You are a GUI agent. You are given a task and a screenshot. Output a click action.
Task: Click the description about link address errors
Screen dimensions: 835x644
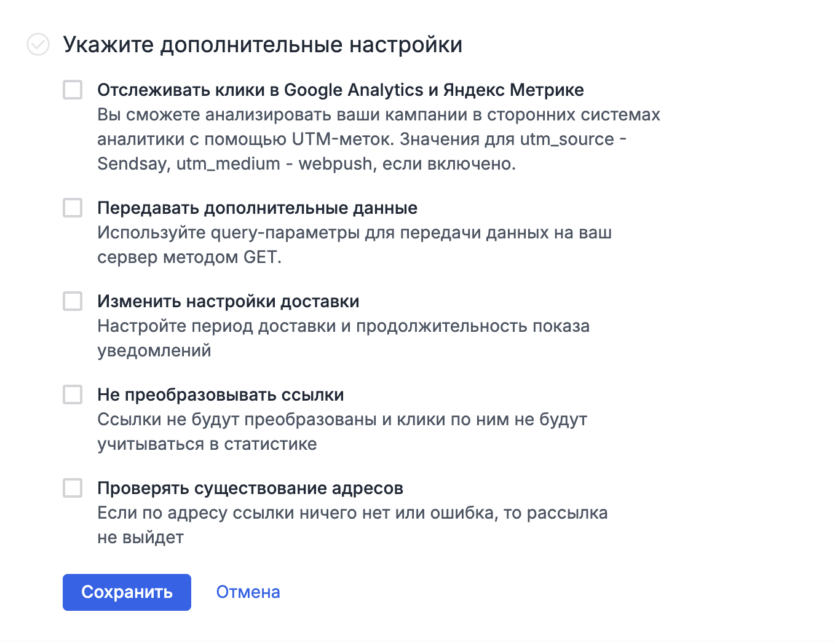(352, 525)
